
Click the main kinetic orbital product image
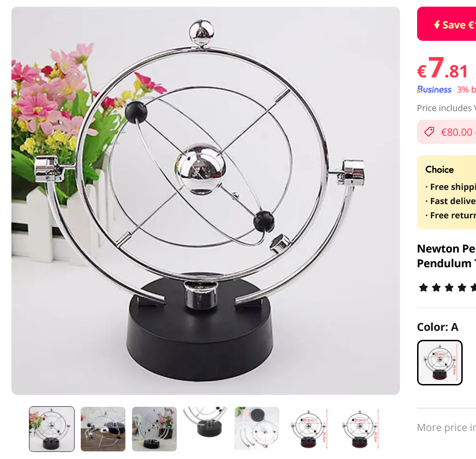206,200
